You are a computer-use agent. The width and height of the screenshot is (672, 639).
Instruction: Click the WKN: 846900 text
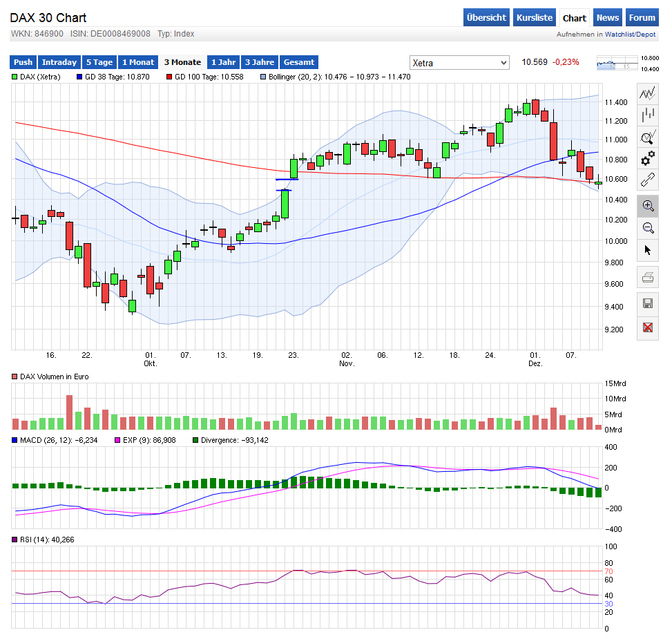pos(37,34)
